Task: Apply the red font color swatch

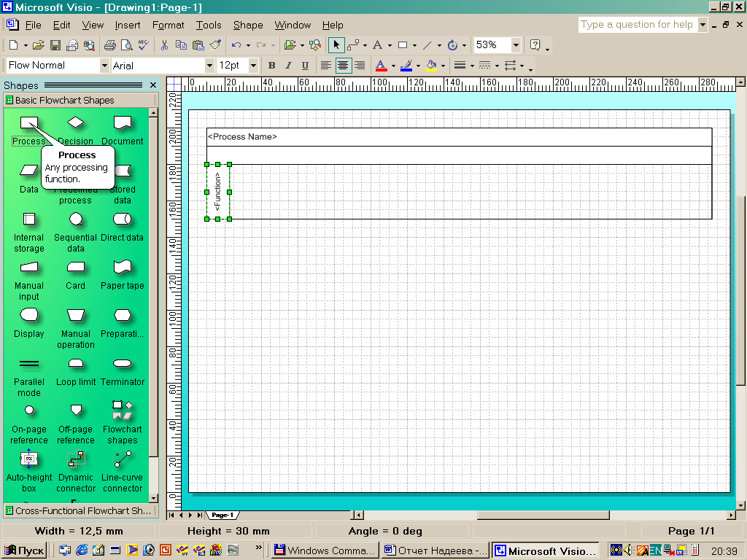Action: pyautogui.click(x=381, y=65)
